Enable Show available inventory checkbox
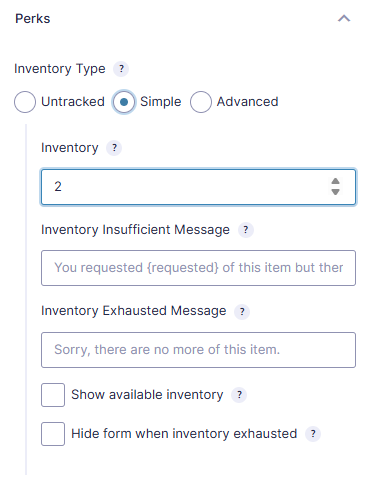The image size is (370, 484). click(53, 395)
